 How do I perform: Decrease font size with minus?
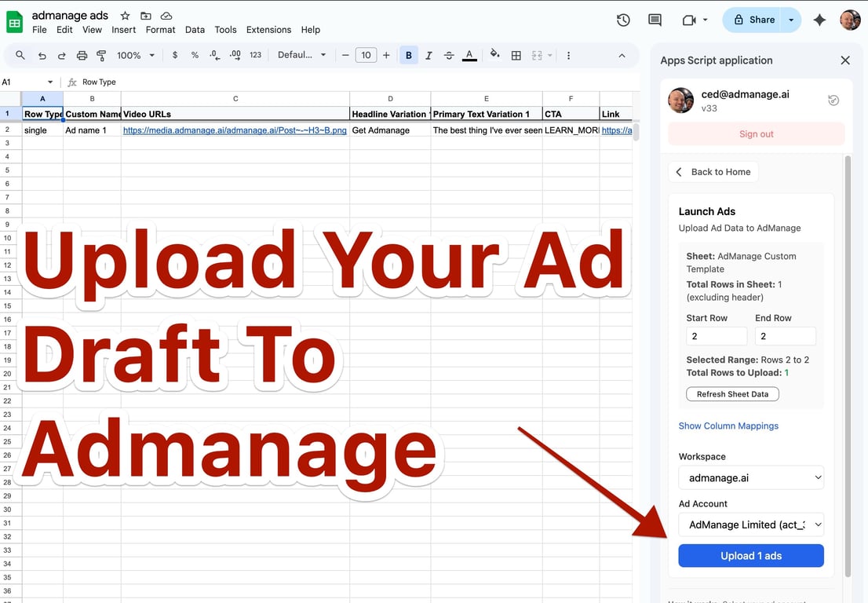pos(345,56)
